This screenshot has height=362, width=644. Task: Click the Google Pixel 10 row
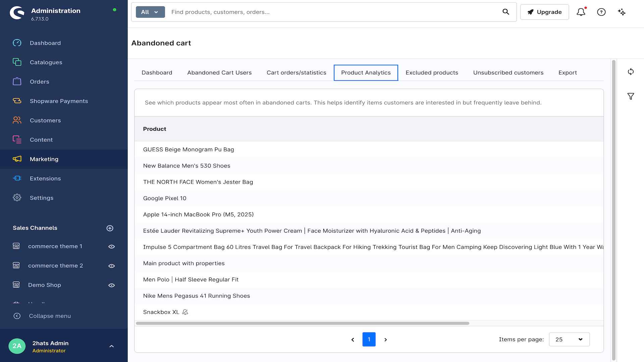[x=369, y=198]
